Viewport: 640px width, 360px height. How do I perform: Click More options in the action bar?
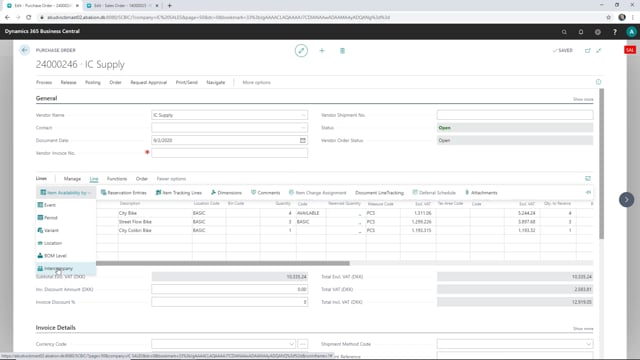point(256,82)
